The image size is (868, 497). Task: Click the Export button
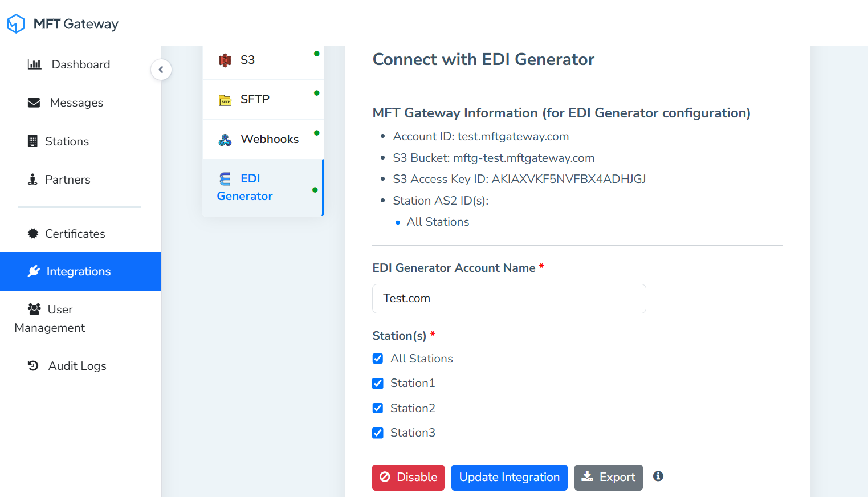(x=609, y=478)
